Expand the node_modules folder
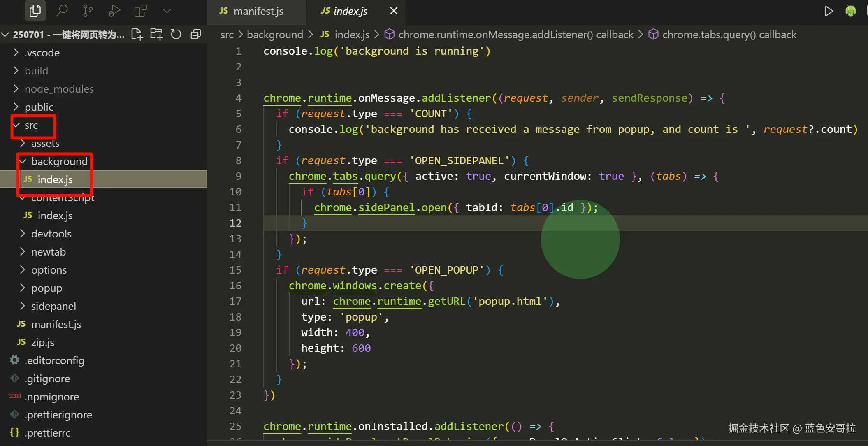The height and width of the screenshot is (446, 868). pos(59,89)
